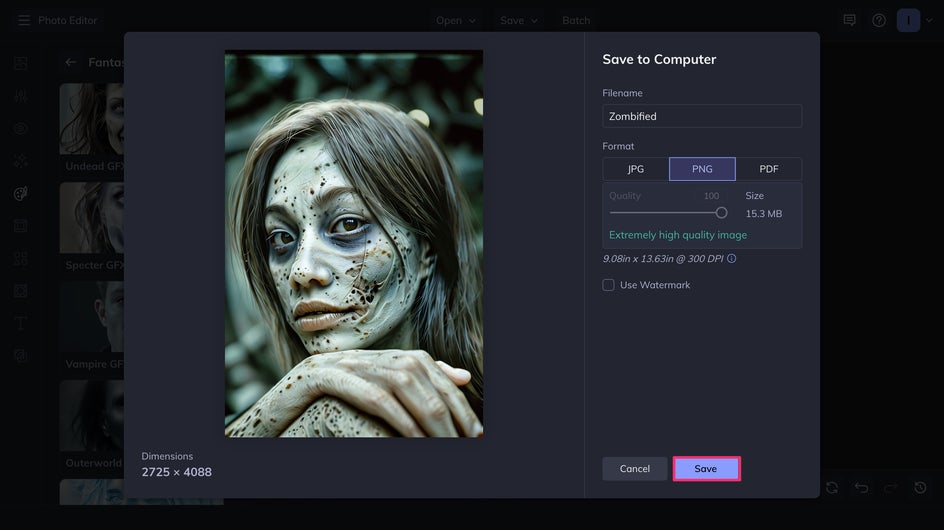This screenshot has height=530, width=944.
Task: Click the 'Save to Computer' heading
Action: 659,60
